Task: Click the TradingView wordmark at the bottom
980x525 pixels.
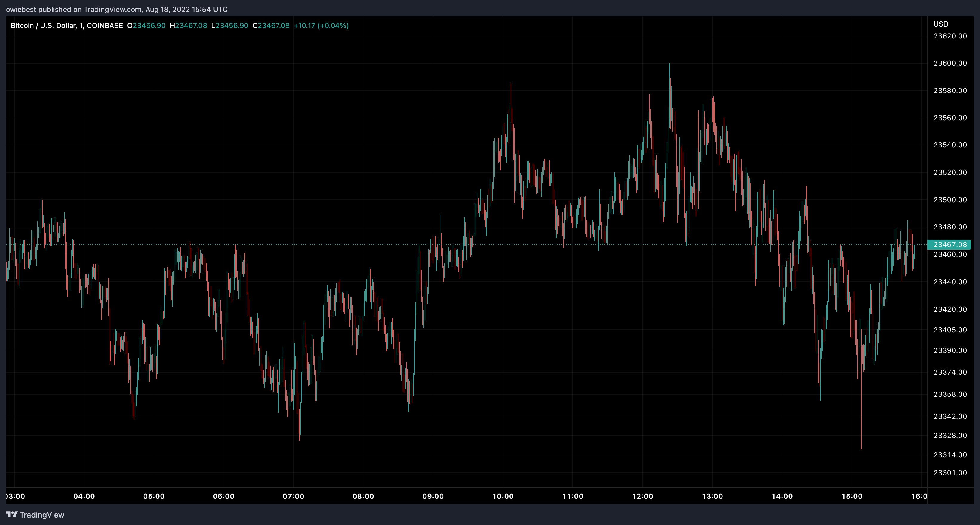Action: (x=42, y=515)
